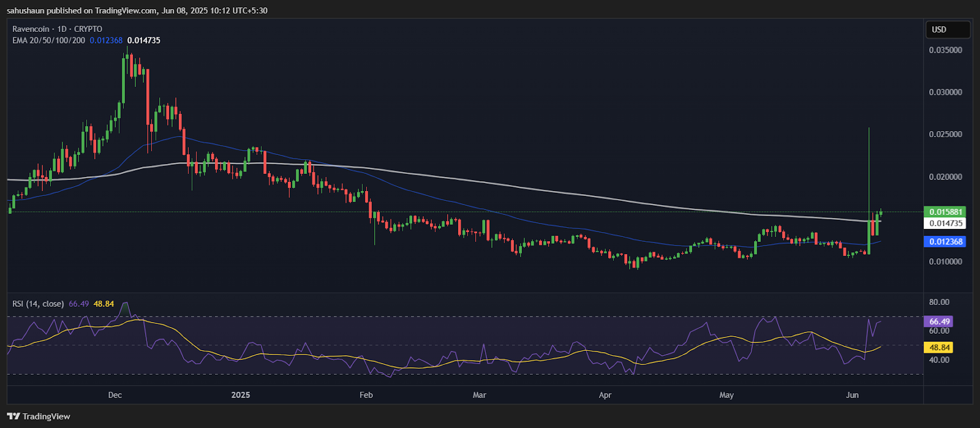Click the Jun label on time axis
Viewport: 980px width, 428px height.
(852, 395)
